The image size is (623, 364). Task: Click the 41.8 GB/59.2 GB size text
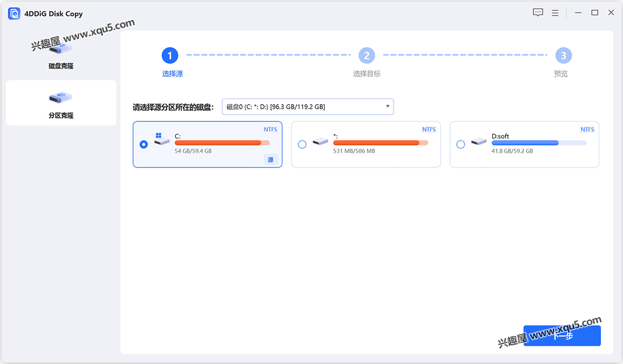click(x=512, y=151)
